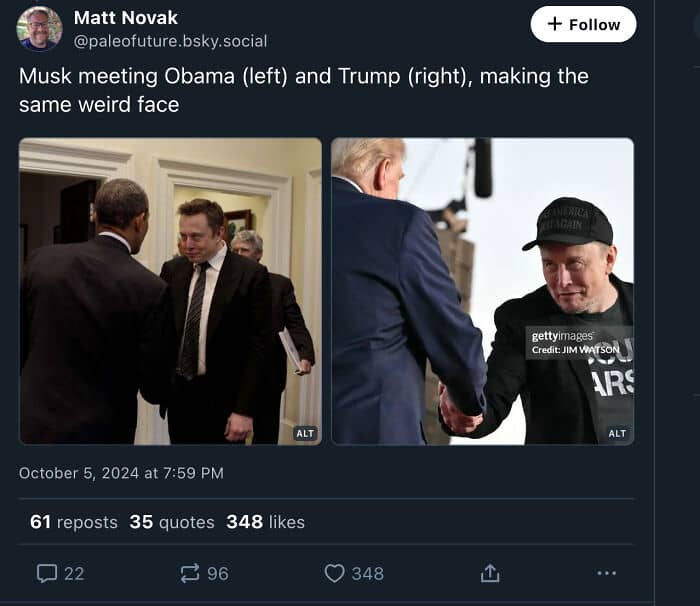Click the like count 348 beside heart

coord(367,573)
